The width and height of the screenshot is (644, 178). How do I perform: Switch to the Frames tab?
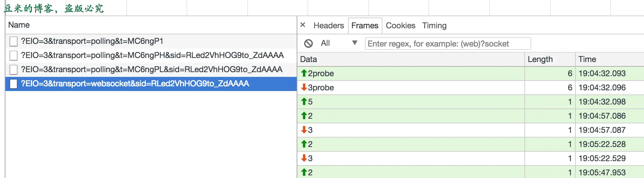[x=365, y=26]
